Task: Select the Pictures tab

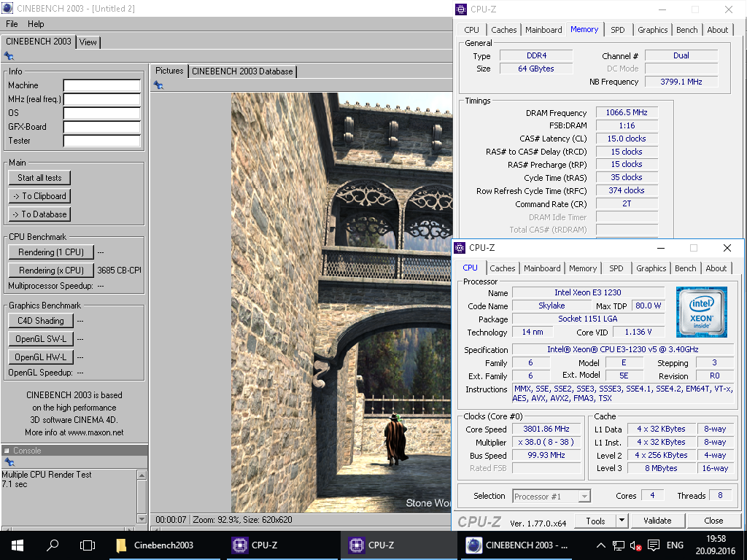Action: (169, 71)
